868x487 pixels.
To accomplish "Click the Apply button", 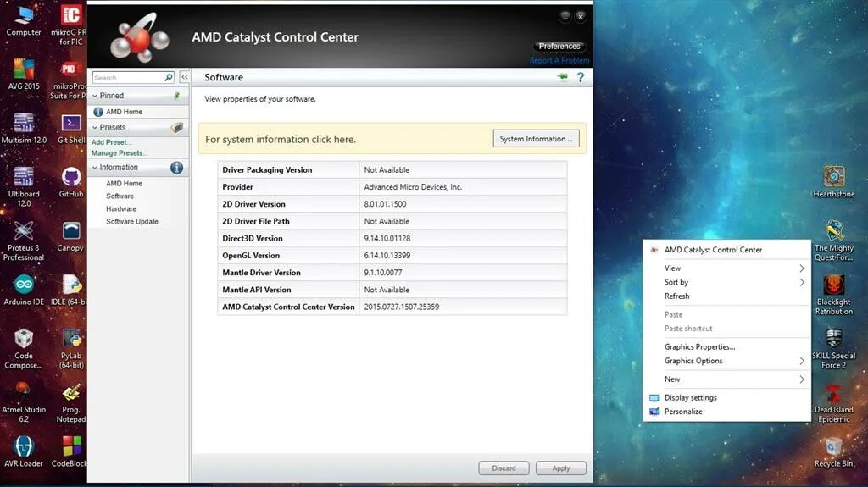I will click(561, 468).
